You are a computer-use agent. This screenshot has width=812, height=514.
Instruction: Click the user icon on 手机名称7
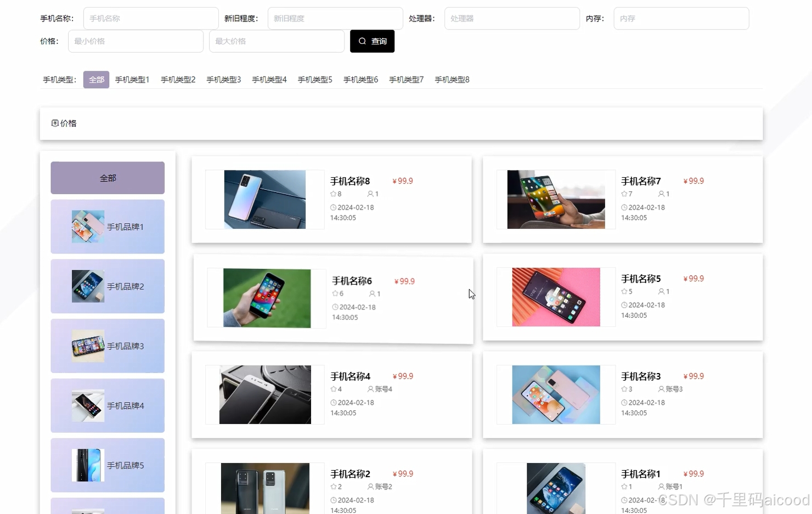[661, 194]
